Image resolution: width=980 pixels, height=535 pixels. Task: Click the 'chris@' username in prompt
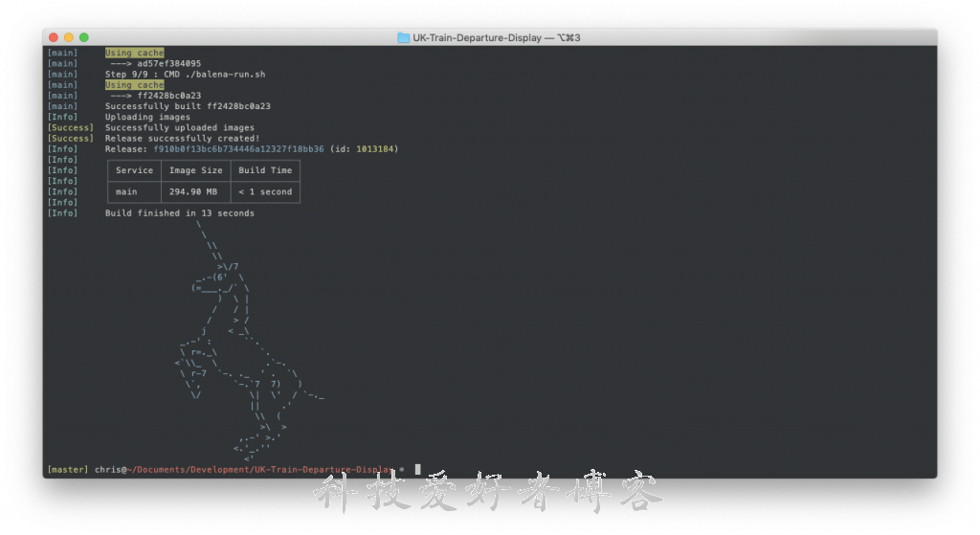(111, 469)
